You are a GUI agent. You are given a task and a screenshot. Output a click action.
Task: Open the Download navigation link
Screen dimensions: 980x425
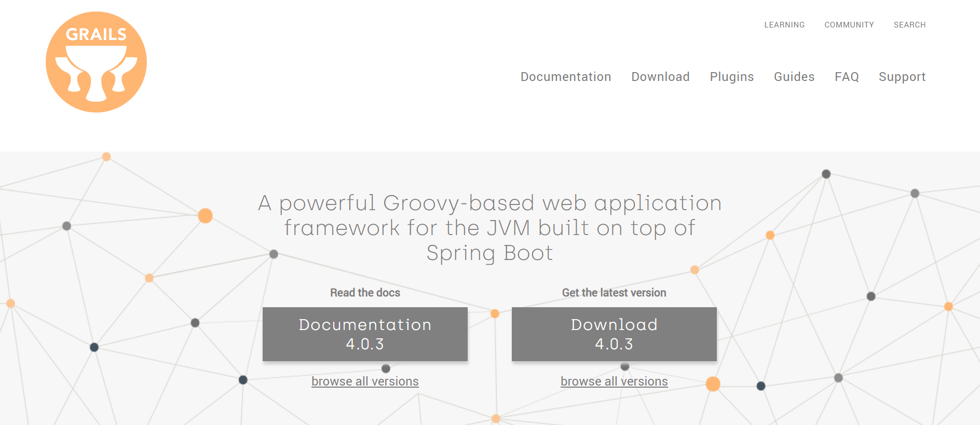660,77
